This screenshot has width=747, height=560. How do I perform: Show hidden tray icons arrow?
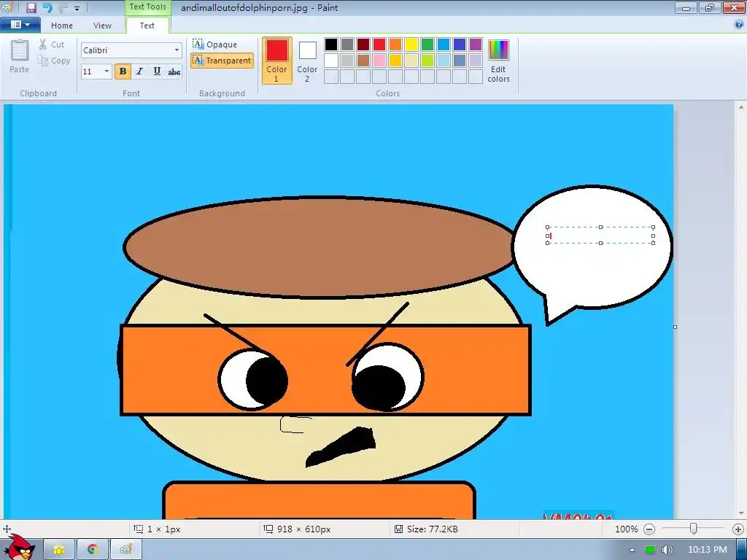click(632, 551)
